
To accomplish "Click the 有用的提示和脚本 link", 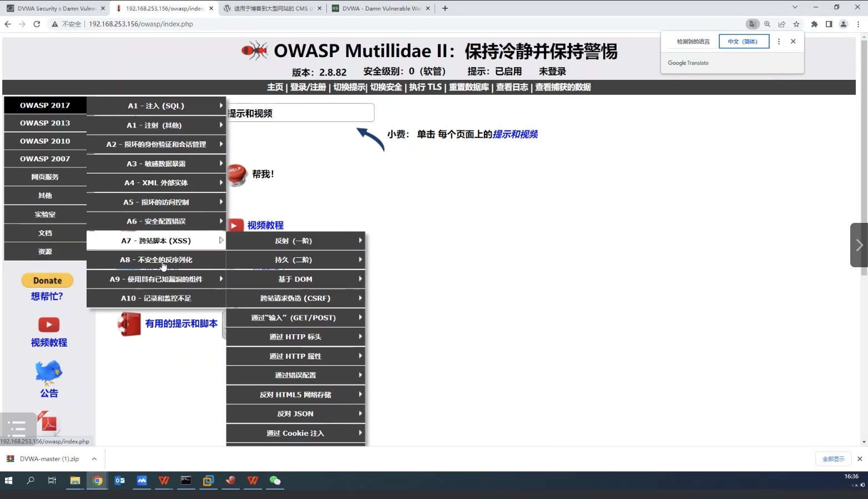I will click(181, 324).
